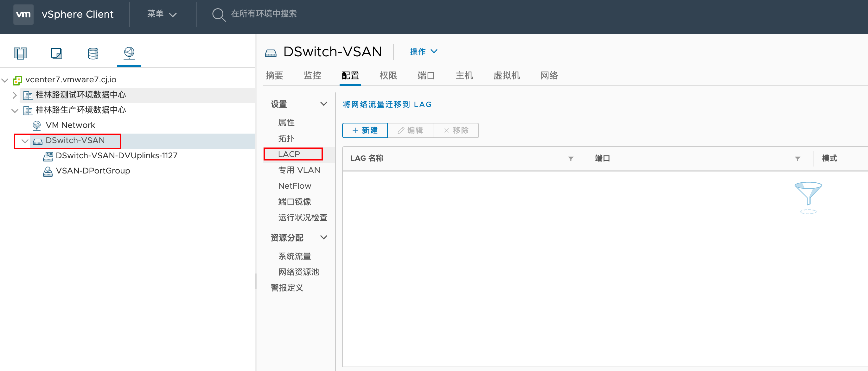Collapse the 设置 section
The height and width of the screenshot is (371, 868).
tap(323, 104)
